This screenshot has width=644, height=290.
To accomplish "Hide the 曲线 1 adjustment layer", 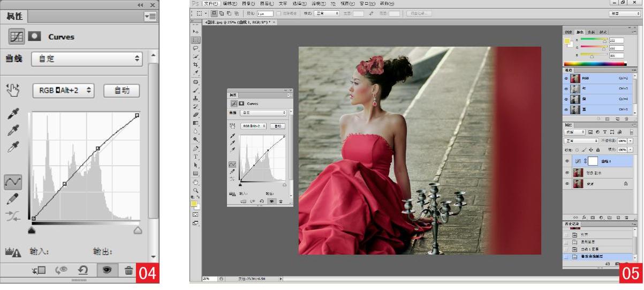I will pyautogui.click(x=567, y=161).
